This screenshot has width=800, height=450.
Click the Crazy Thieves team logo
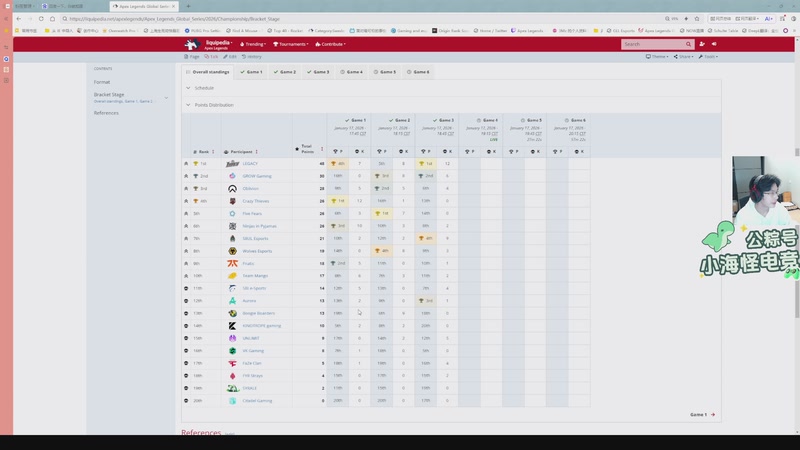pos(232,201)
